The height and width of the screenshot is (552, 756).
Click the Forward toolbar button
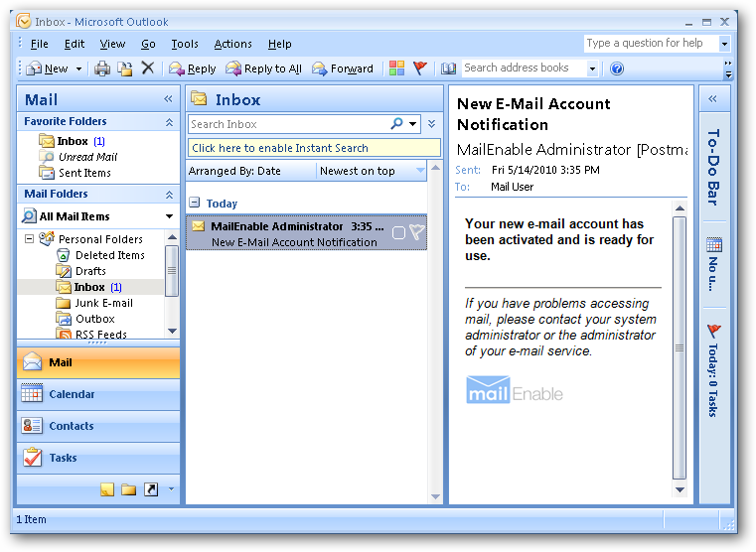[343, 69]
